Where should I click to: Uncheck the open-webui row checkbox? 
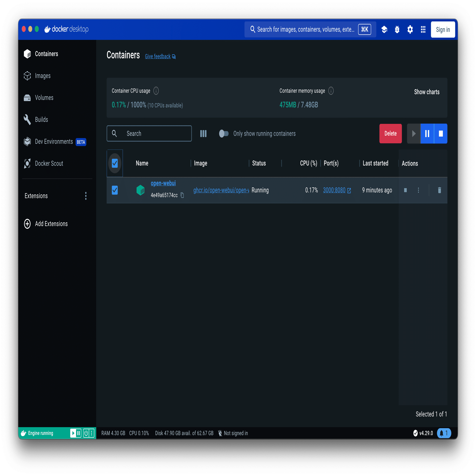115,190
